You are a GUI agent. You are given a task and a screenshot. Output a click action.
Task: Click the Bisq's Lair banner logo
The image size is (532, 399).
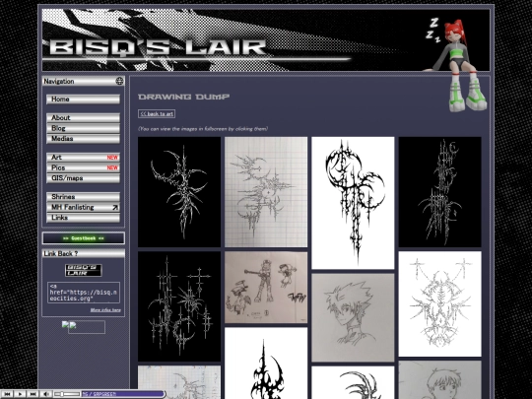click(158, 47)
